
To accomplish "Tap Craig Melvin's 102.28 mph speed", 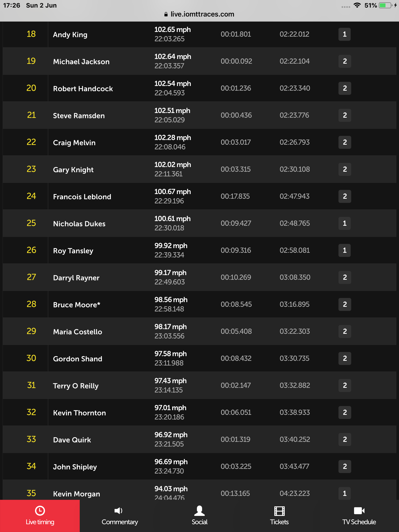I will coord(173,138).
